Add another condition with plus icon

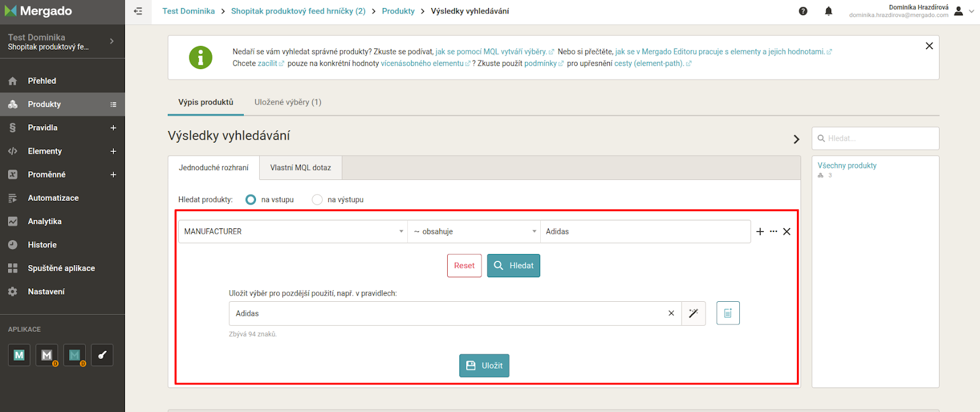point(760,231)
